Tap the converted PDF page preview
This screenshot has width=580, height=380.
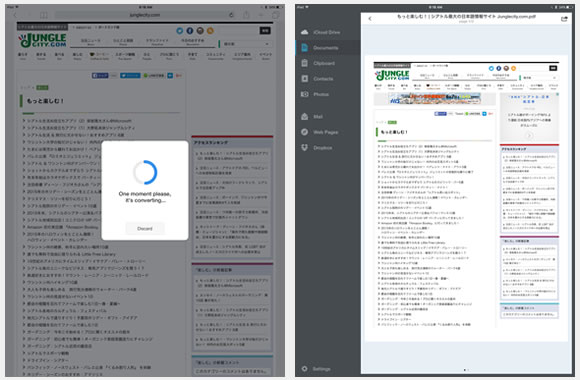[466, 198]
